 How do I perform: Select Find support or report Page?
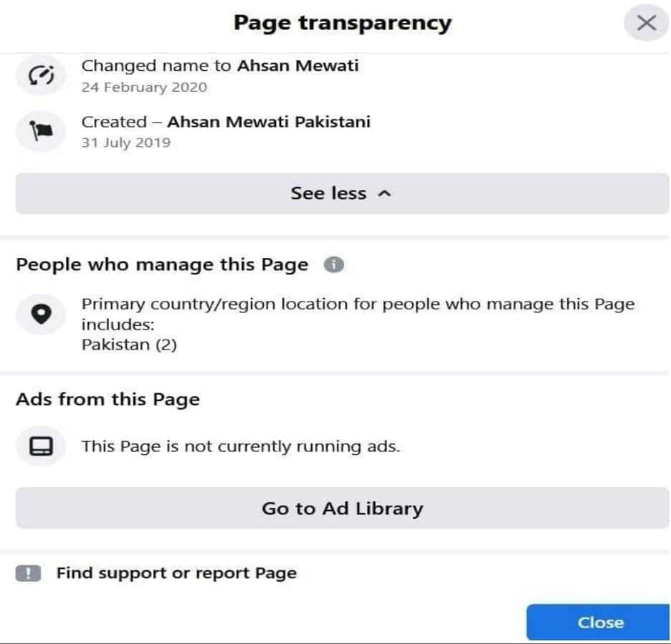176,573
